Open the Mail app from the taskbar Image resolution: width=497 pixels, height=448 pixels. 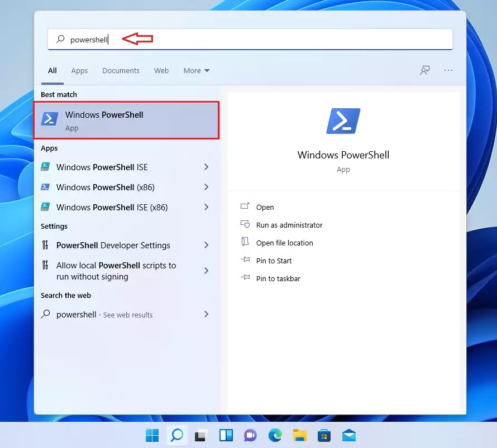(x=348, y=435)
